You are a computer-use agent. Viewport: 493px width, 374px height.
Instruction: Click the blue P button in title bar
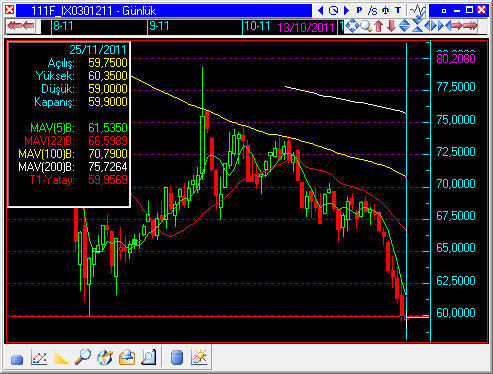359,10
